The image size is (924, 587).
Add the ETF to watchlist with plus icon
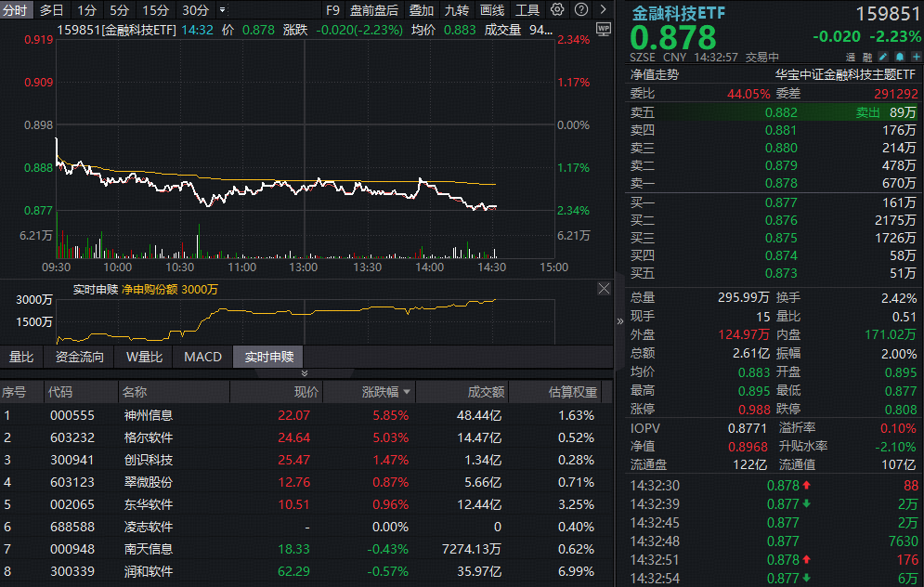tap(916, 57)
